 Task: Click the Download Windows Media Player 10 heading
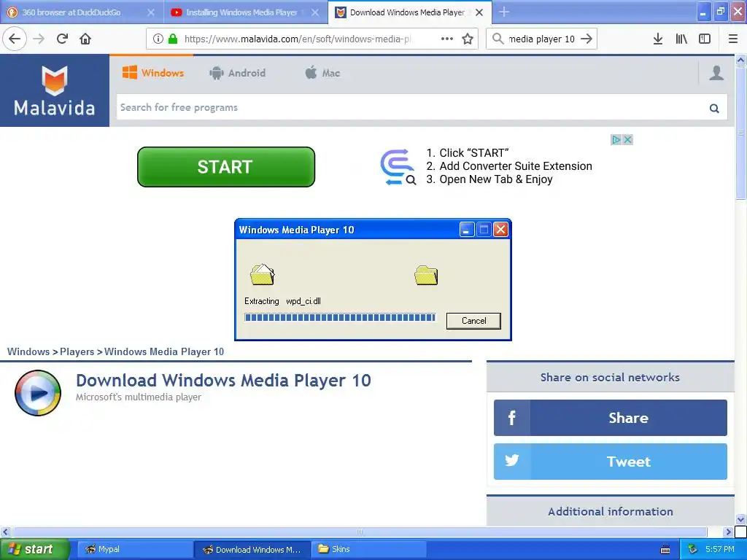click(223, 381)
